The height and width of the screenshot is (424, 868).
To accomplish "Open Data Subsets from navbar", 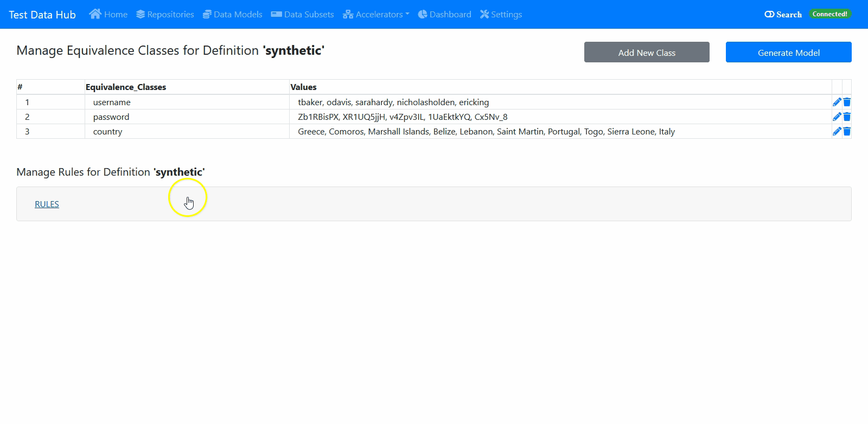I will click(x=302, y=15).
